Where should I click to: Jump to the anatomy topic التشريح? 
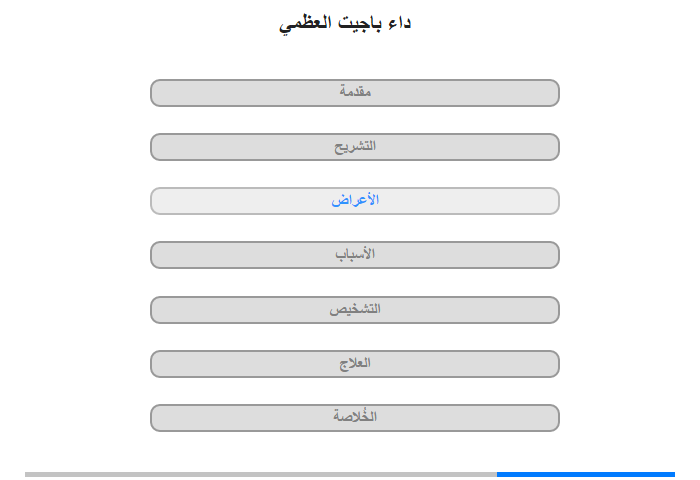tap(355, 147)
